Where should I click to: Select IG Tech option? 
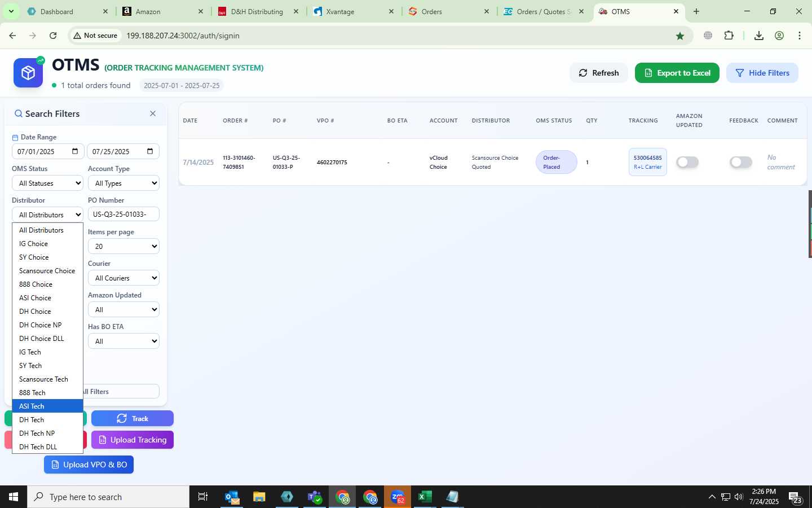click(x=47, y=352)
